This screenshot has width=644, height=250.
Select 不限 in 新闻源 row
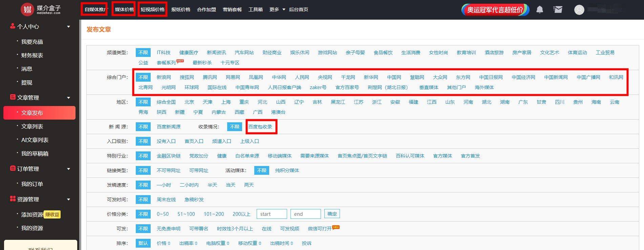pyautogui.click(x=143, y=127)
